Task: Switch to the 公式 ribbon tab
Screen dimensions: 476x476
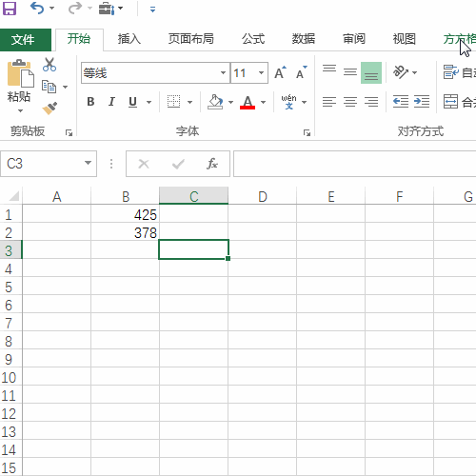Action: click(x=253, y=39)
